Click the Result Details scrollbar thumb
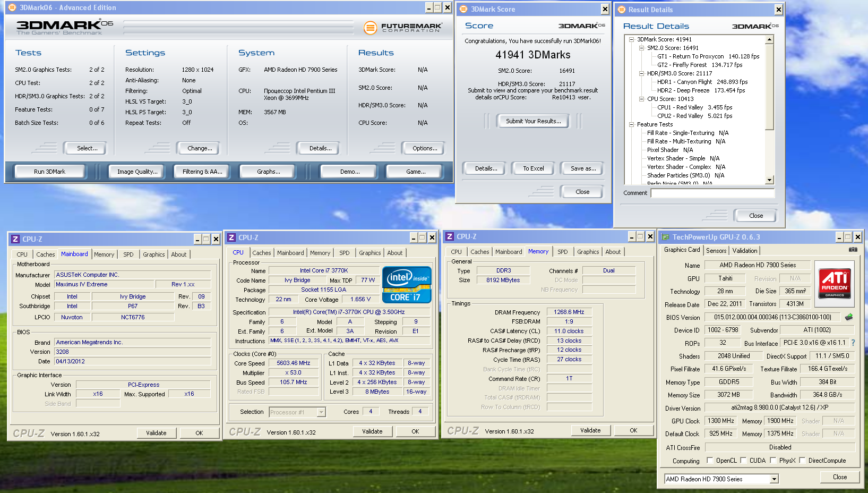The height and width of the screenshot is (493, 868). (x=770, y=87)
